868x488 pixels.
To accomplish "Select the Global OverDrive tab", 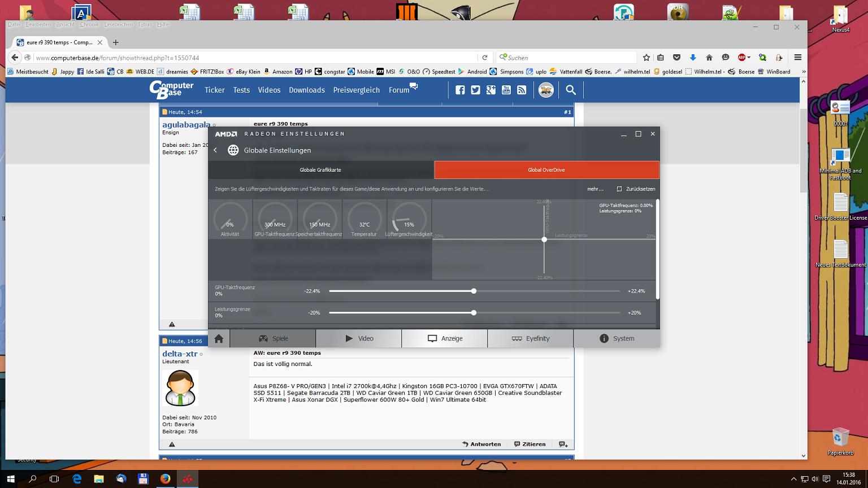I will (546, 170).
